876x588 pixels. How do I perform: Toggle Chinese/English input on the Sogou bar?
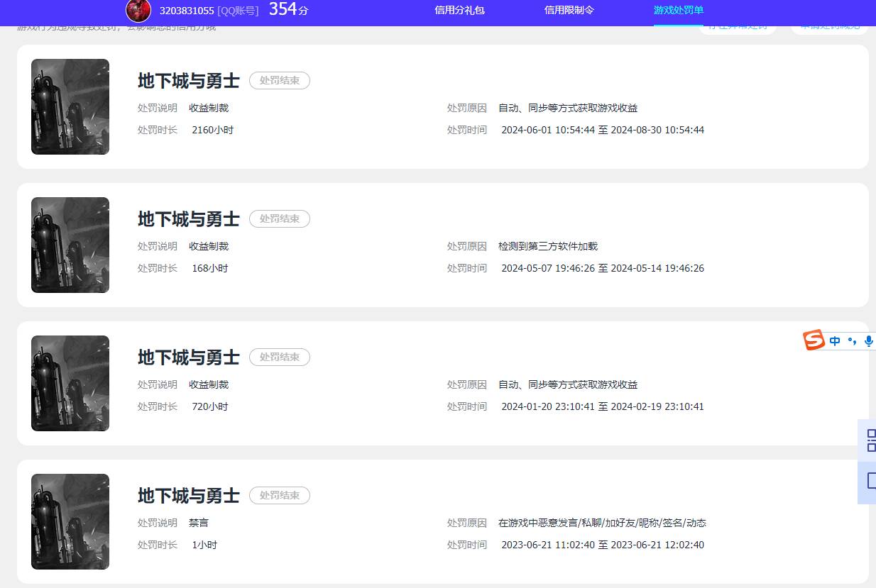[834, 340]
